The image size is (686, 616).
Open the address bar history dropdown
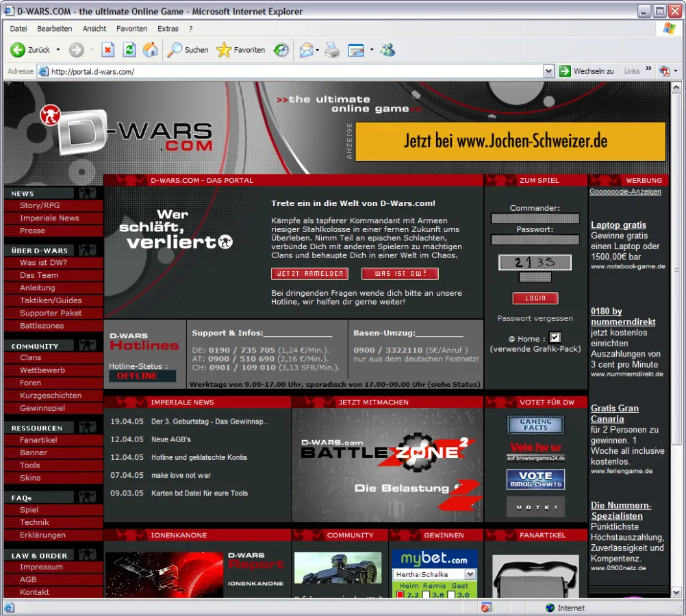point(548,70)
